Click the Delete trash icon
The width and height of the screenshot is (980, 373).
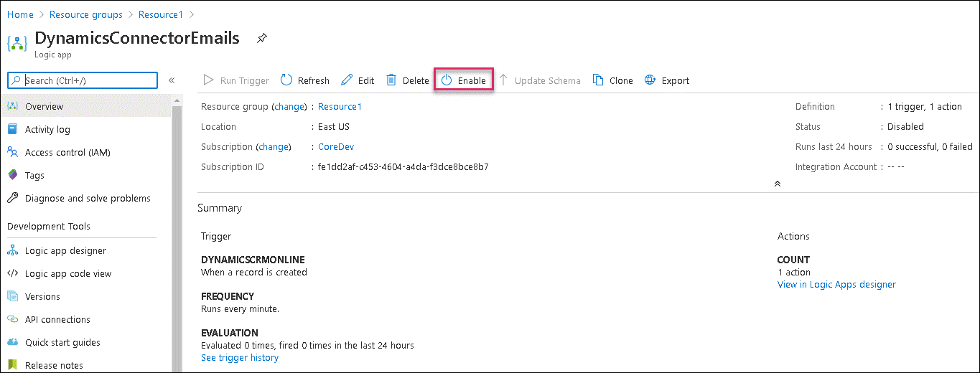[391, 80]
